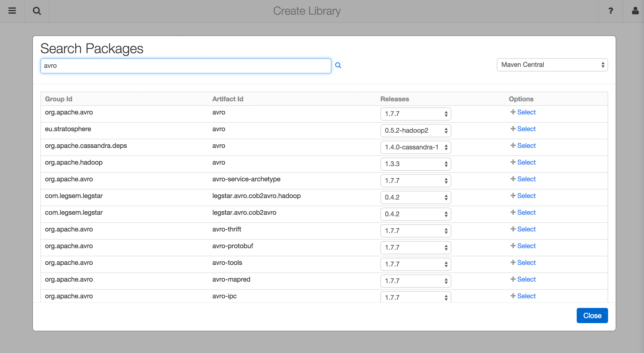Click the top bar search icon
This screenshot has width=644, height=353.
click(x=37, y=11)
